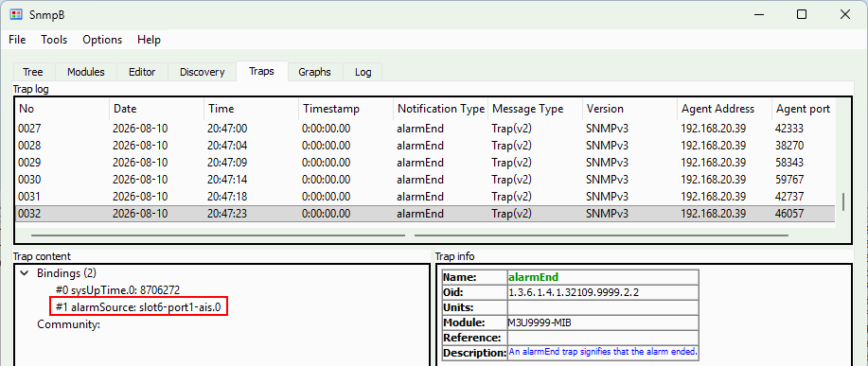Switch to the Discovery tab
The image size is (868, 366).
point(202,72)
